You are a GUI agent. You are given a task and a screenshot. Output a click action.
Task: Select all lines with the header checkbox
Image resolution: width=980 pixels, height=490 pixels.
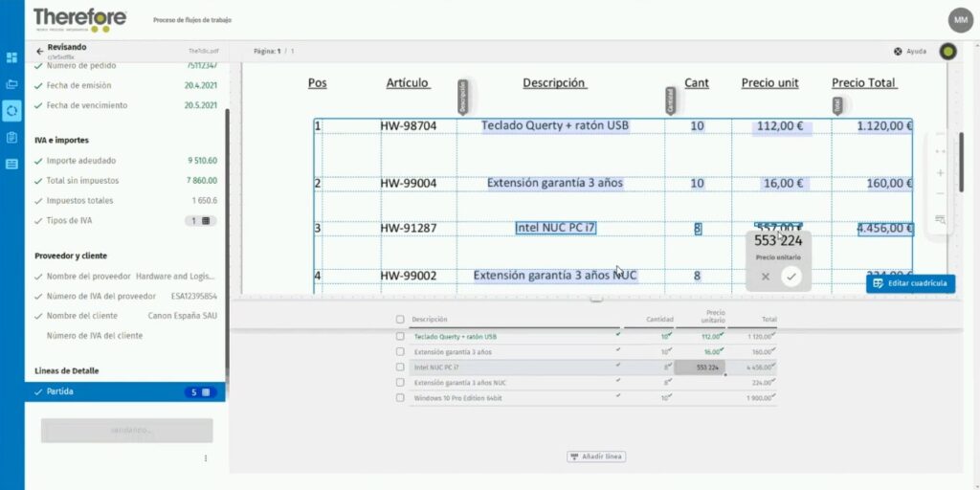400,320
